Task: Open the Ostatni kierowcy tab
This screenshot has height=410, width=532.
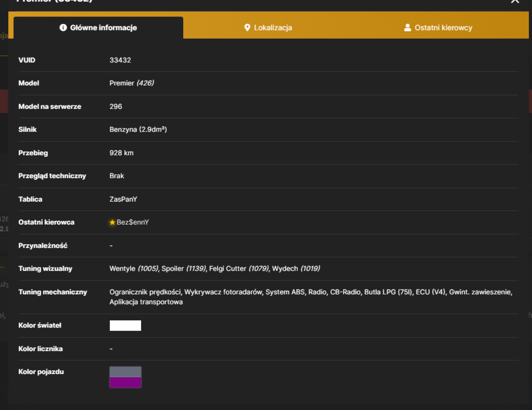Action: coord(438,27)
